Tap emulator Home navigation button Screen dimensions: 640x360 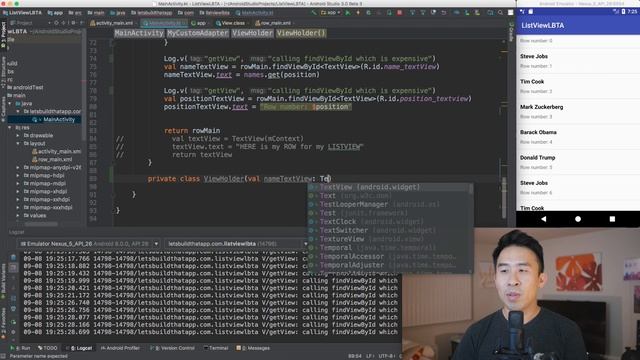(x=578, y=219)
